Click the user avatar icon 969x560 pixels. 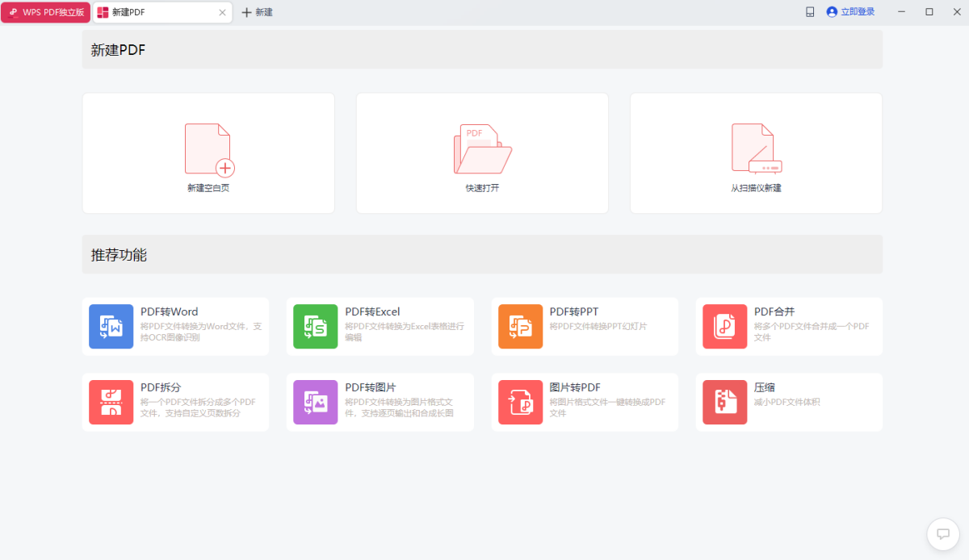(831, 12)
